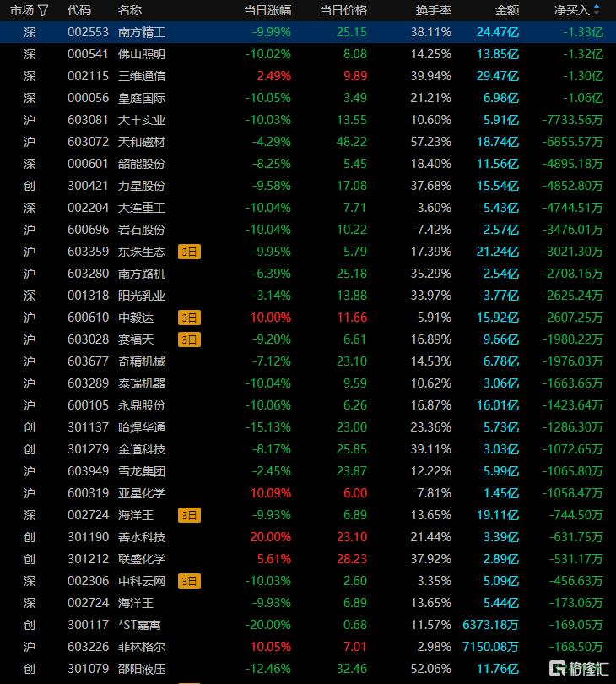Select stock 中科云网
616x684 pixels.
[142, 581]
